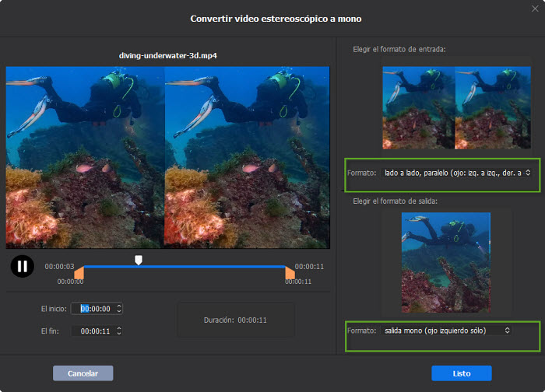Click the input format preview thumbnail
Viewport: 545px width, 392px height.
pyautogui.click(x=455, y=107)
